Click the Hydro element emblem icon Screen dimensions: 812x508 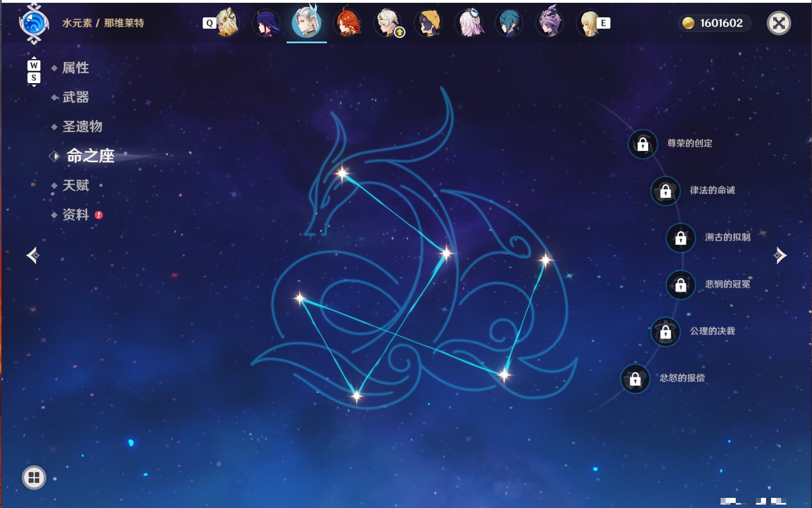tap(34, 24)
